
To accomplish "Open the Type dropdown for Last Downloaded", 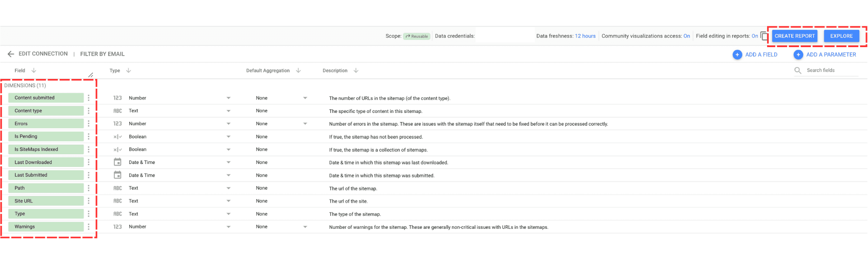I will point(228,163).
